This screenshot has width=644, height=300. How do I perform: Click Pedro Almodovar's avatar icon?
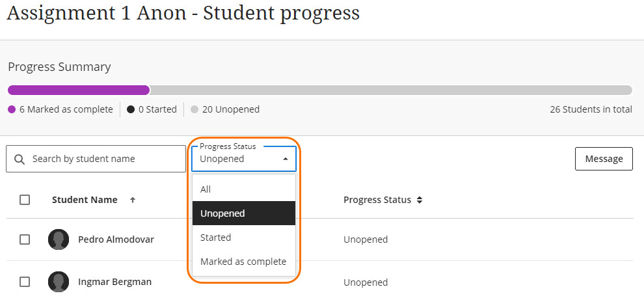(59, 239)
